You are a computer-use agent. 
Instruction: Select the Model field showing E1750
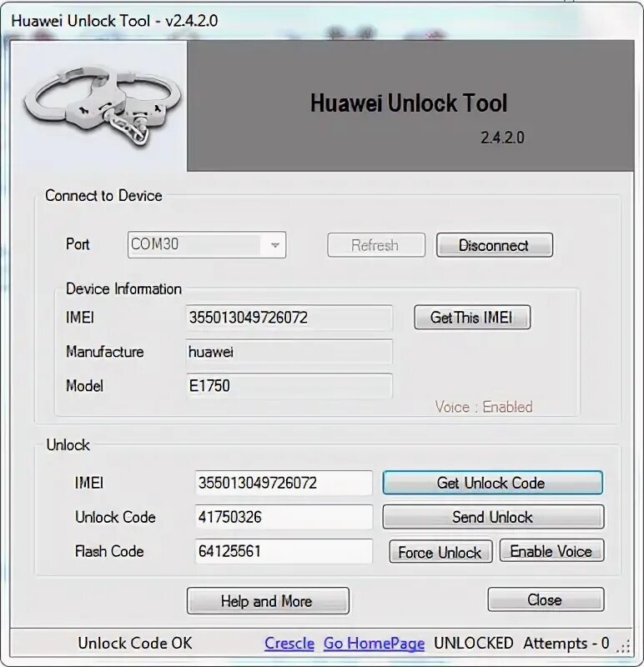pyautogui.click(x=289, y=386)
